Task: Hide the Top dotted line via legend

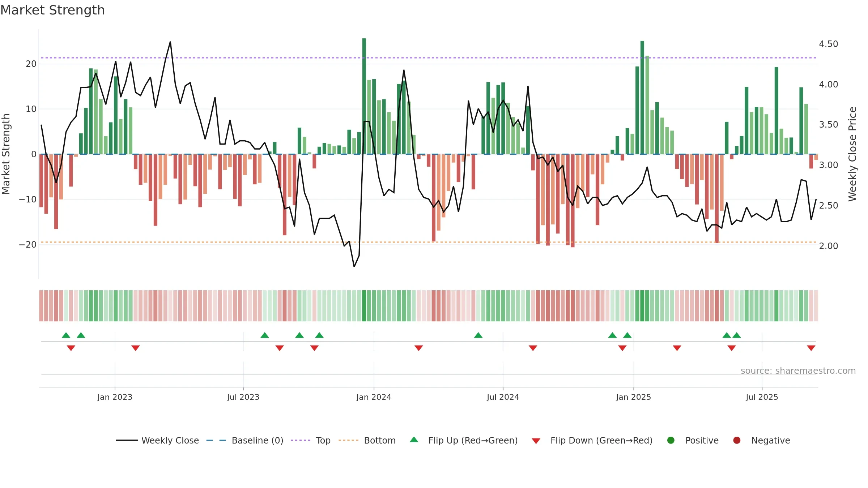Action: click(311, 440)
